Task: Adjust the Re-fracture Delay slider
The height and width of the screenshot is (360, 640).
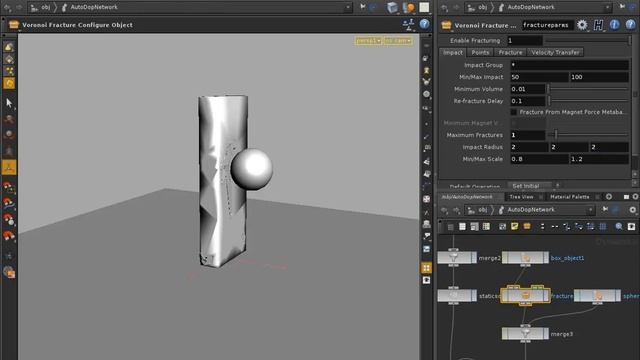Action: pos(588,101)
